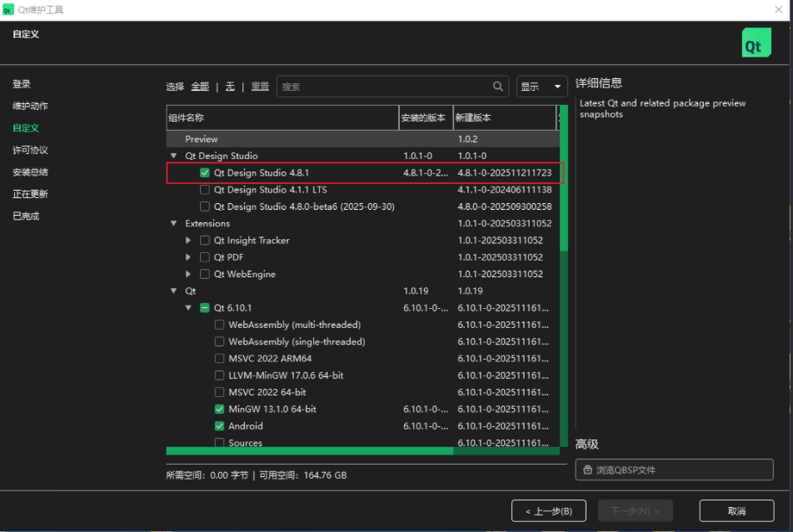Screen dimensions: 793x532
Task: Collapse the Qt 6.10.1 node
Action: [188, 307]
